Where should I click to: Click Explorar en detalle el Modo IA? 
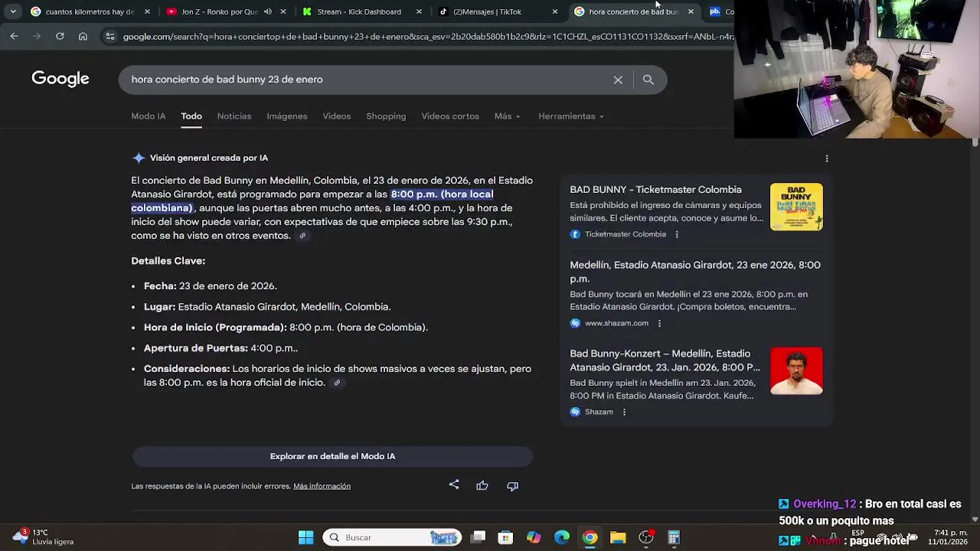pos(332,456)
